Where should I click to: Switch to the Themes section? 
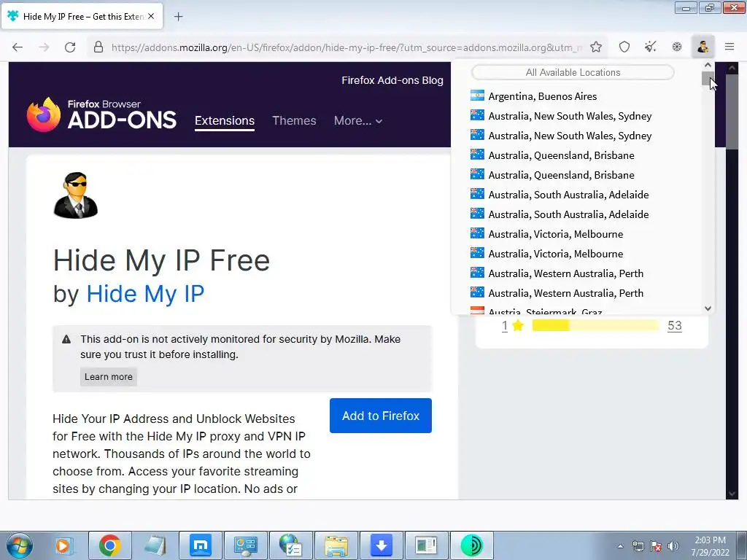click(294, 120)
